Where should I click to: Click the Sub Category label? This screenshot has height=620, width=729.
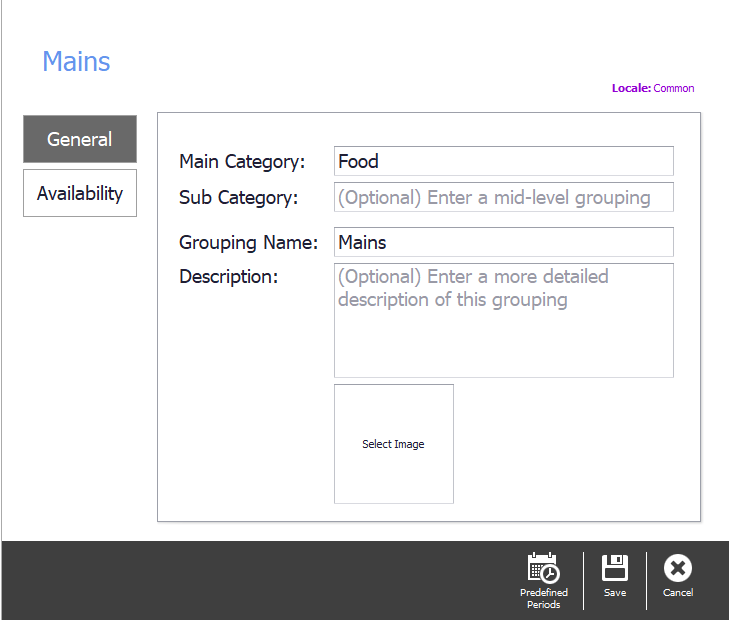coord(239,198)
